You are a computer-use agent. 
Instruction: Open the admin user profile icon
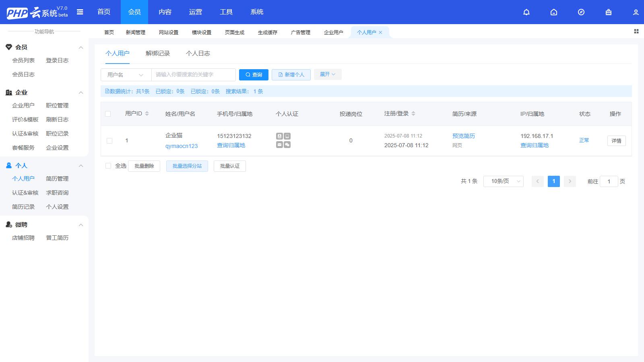click(636, 12)
